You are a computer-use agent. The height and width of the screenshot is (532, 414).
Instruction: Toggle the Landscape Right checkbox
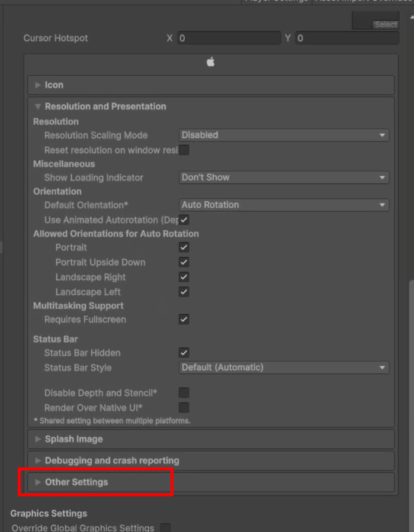pos(184,277)
